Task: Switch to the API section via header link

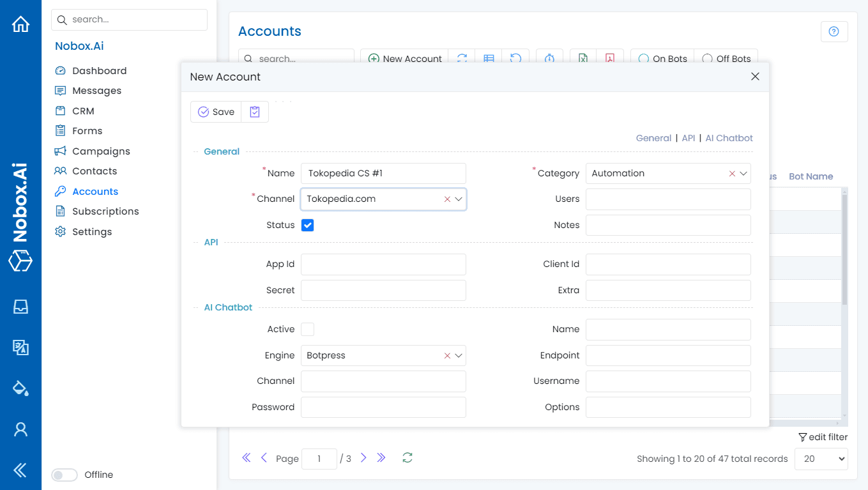Action: point(689,137)
